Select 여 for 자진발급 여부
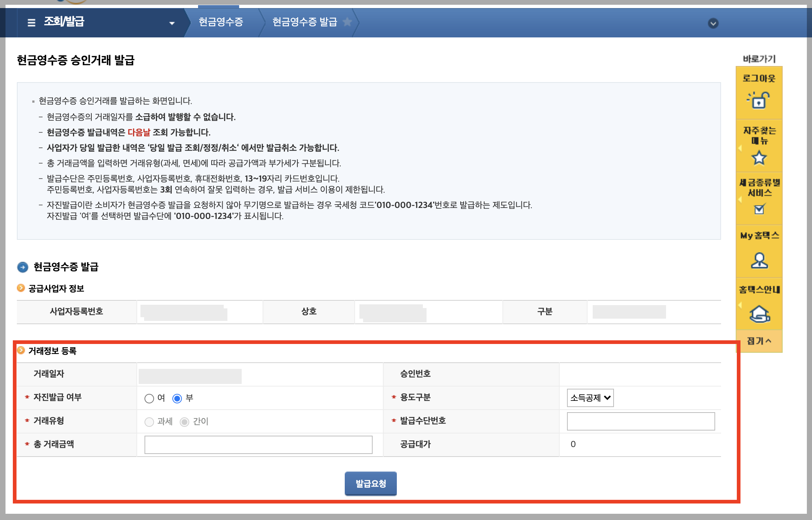812x520 pixels. (149, 398)
